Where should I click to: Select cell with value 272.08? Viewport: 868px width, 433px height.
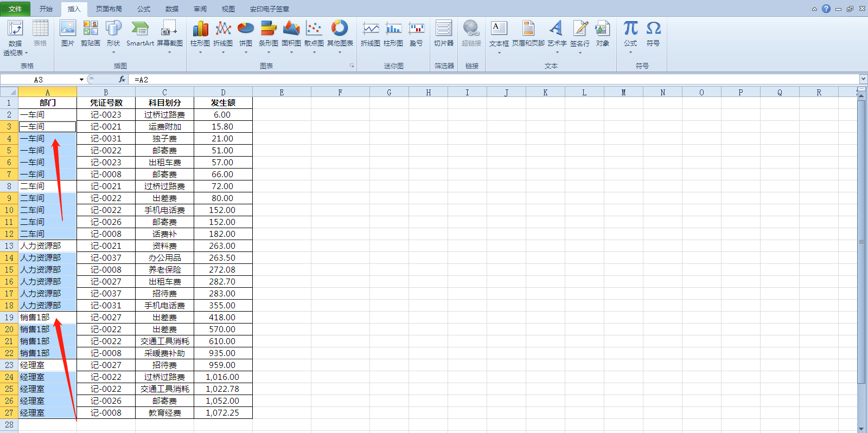(223, 270)
